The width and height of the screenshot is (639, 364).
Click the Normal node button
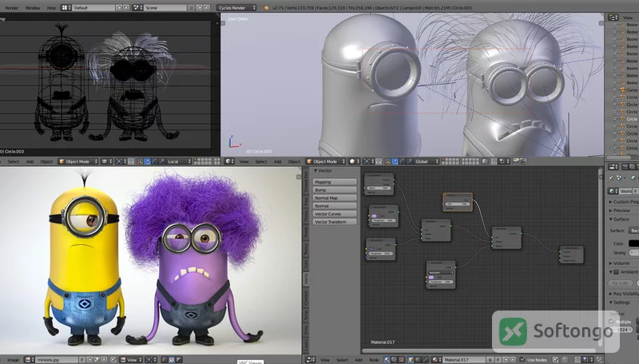tap(335, 206)
